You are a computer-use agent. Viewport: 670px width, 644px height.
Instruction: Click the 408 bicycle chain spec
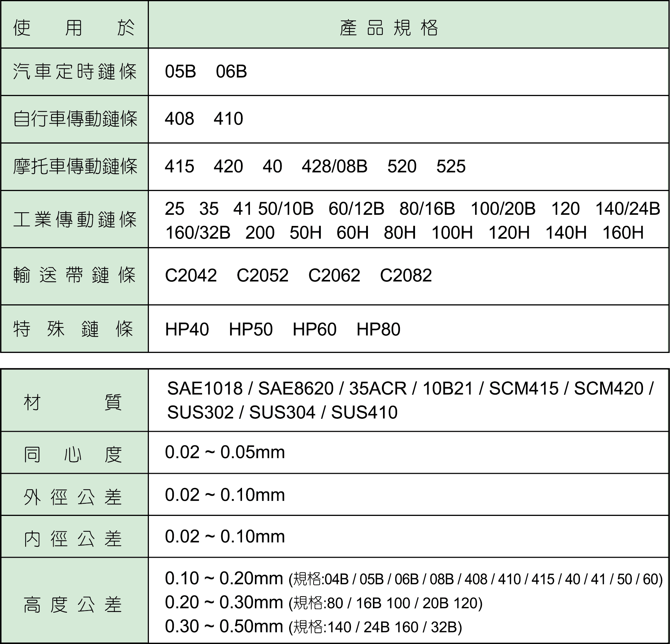[179, 119]
